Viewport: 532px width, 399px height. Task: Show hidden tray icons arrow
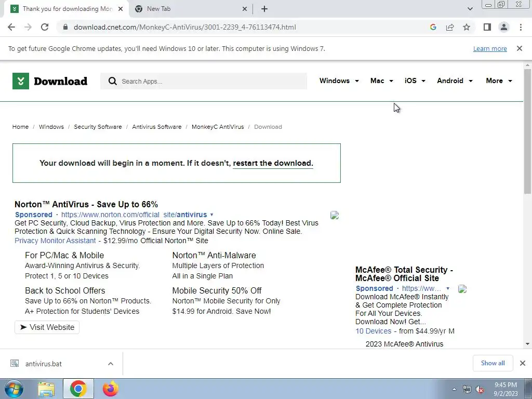(x=454, y=390)
